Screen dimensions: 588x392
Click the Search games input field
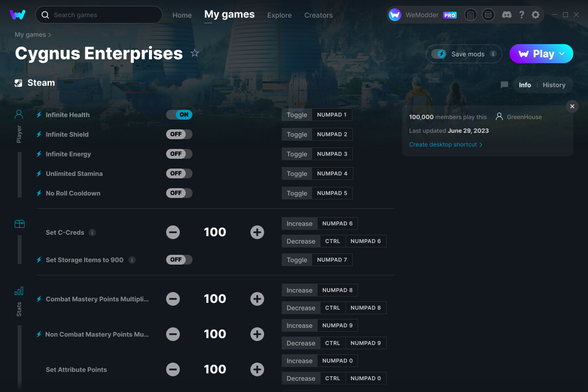pyautogui.click(x=98, y=15)
